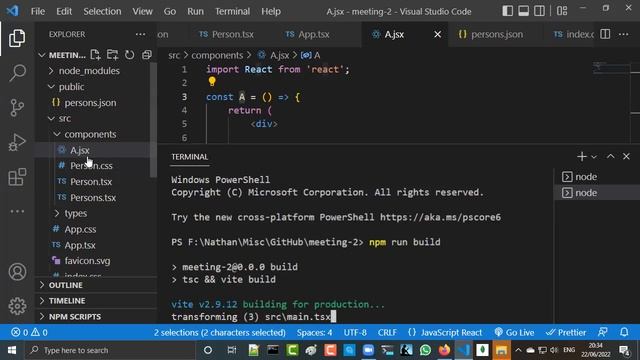Select the TERMINAL panel tab
The image size is (640, 360).
[189, 157]
